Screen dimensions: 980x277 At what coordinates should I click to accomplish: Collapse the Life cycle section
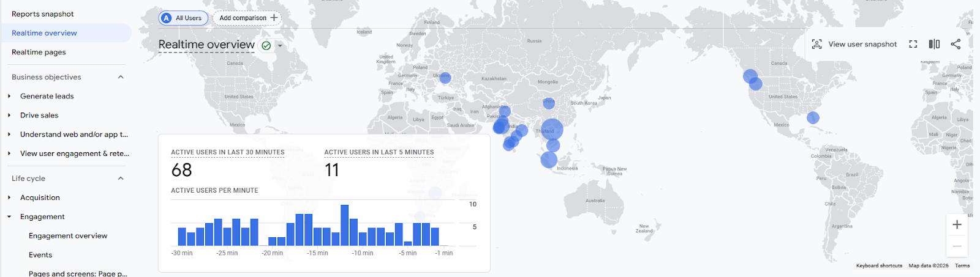[121, 179]
